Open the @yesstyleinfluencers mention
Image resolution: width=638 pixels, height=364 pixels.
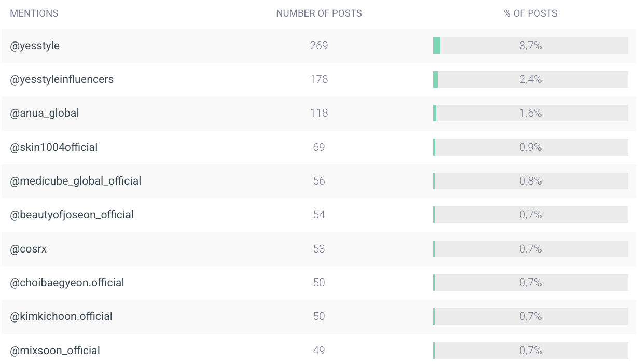click(x=62, y=79)
